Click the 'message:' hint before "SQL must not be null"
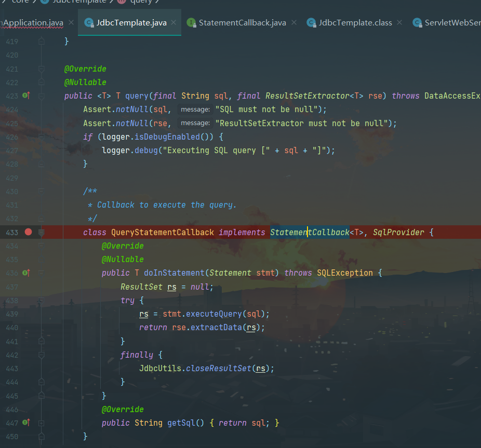This screenshot has width=481, height=448. 195,110
